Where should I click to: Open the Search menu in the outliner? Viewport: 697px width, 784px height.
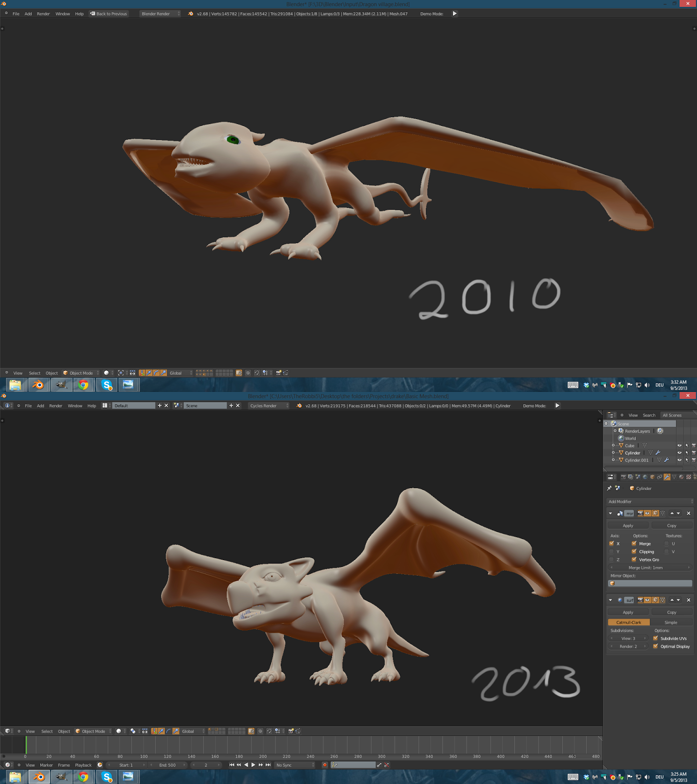pos(649,415)
